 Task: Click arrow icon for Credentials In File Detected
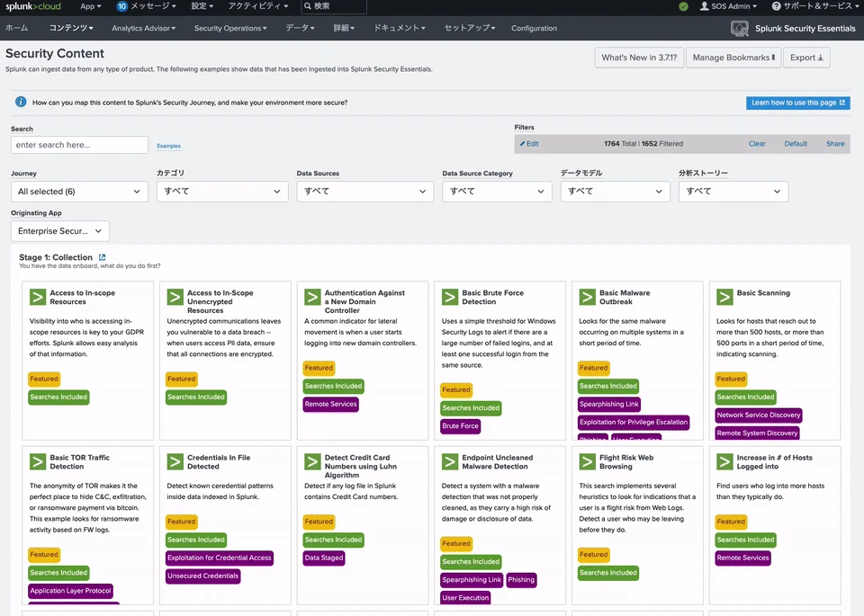coord(175,461)
